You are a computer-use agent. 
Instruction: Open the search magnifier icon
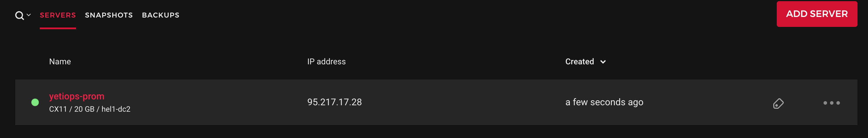click(20, 15)
